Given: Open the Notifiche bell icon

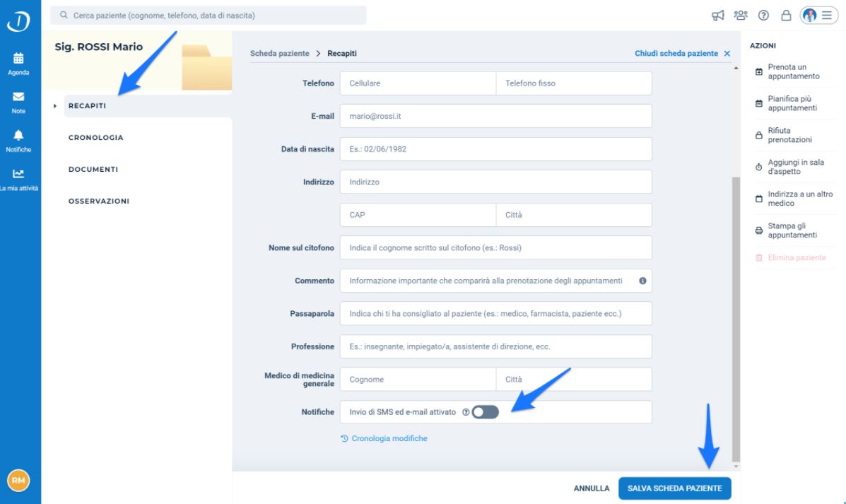Looking at the screenshot, I should (x=18, y=135).
